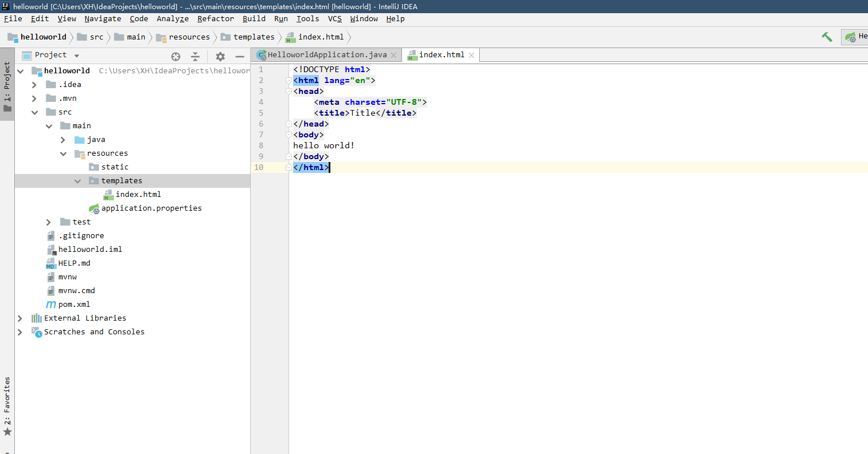Toggle the Project tool window sidebar button
The width and height of the screenshot is (868, 454).
[x=7, y=86]
